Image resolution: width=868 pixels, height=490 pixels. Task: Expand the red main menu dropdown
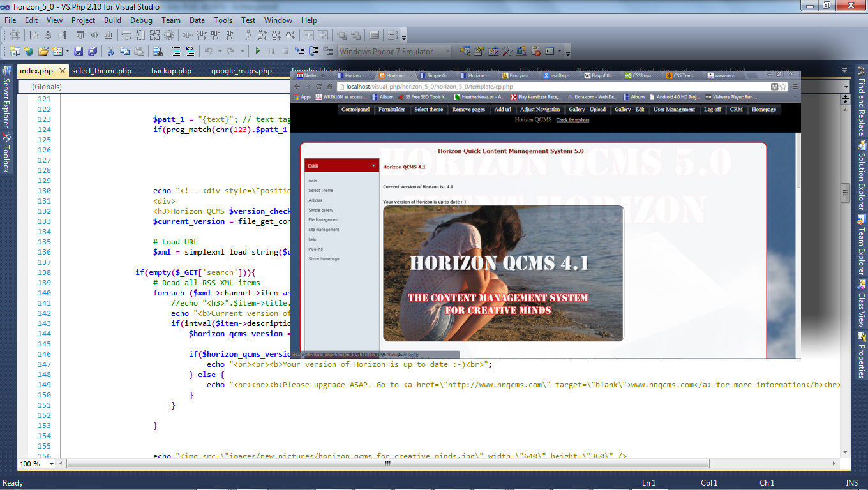coord(373,165)
